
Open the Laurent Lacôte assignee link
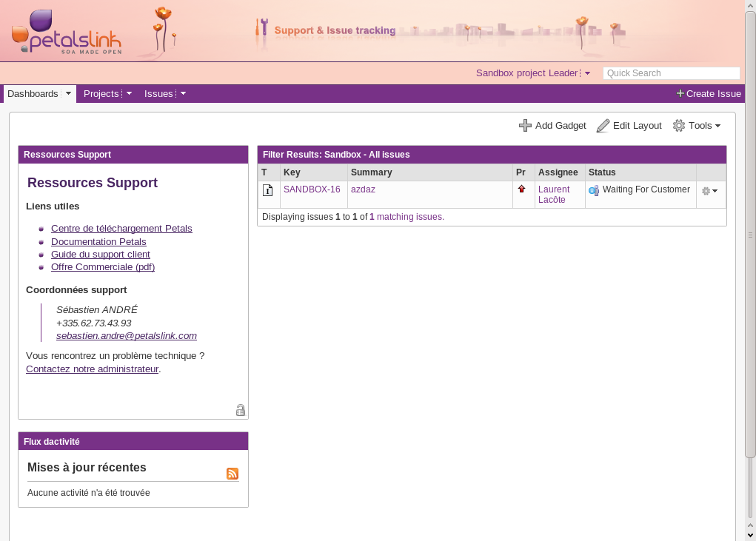click(x=553, y=195)
